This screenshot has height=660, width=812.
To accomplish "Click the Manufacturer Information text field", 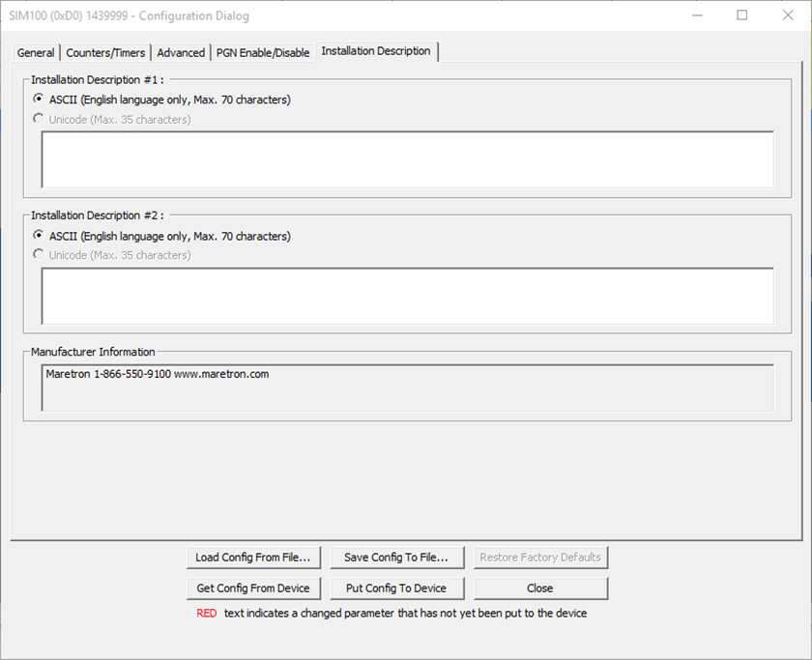I will pyautogui.click(x=407, y=387).
